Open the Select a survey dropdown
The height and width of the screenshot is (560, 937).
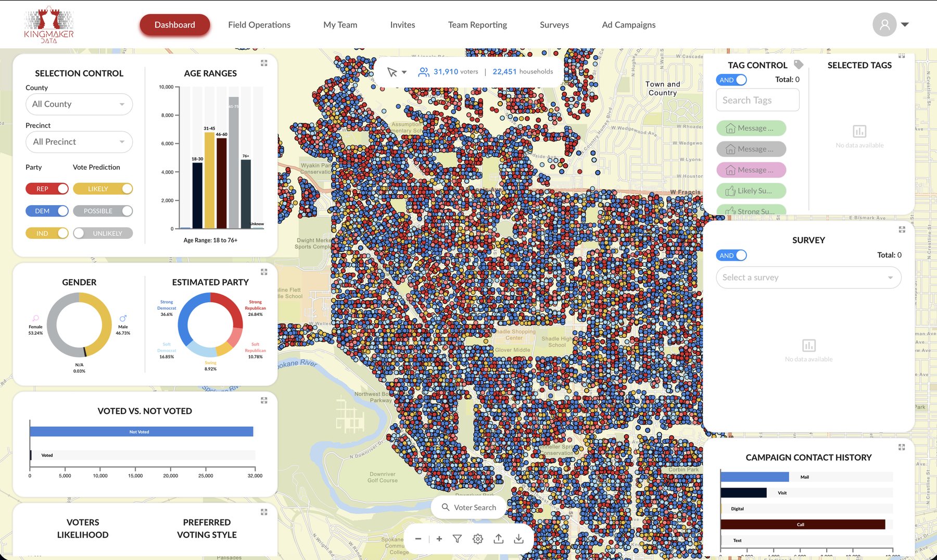pyautogui.click(x=808, y=277)
